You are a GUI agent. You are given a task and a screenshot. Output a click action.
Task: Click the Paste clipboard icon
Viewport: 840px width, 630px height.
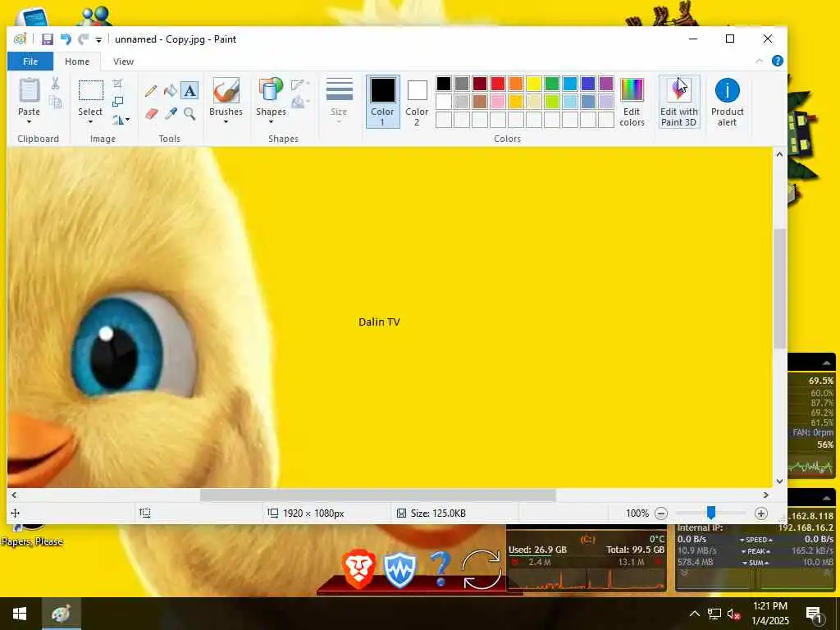[x=29, y=90]
